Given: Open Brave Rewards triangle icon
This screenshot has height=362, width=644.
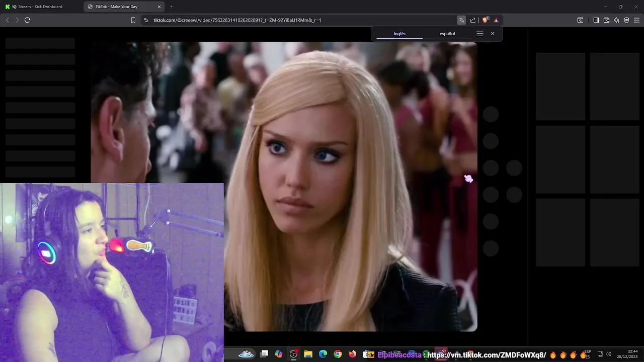Looking at the screenshot, I should click(496, 20).
